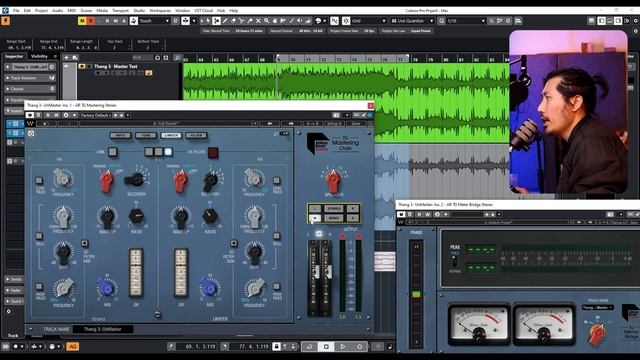640x360 pixels.
Task: Click the MONO mode button
Action: click(334, 218)
